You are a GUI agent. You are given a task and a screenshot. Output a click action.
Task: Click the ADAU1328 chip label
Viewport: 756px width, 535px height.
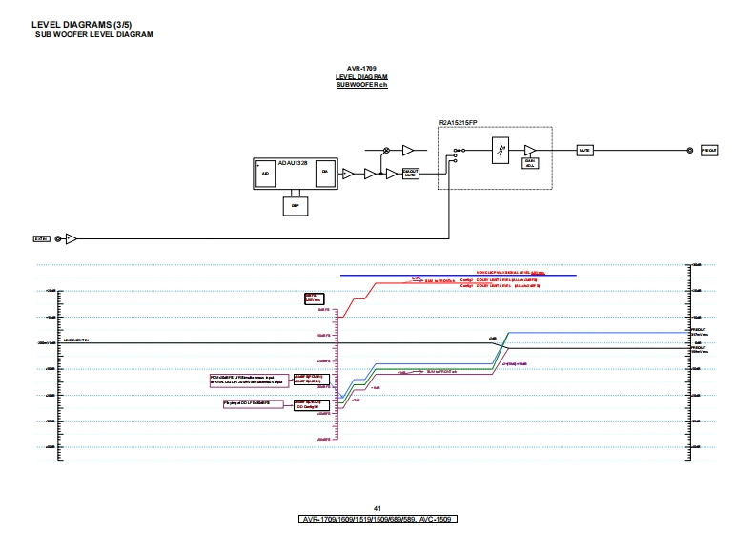293,163
